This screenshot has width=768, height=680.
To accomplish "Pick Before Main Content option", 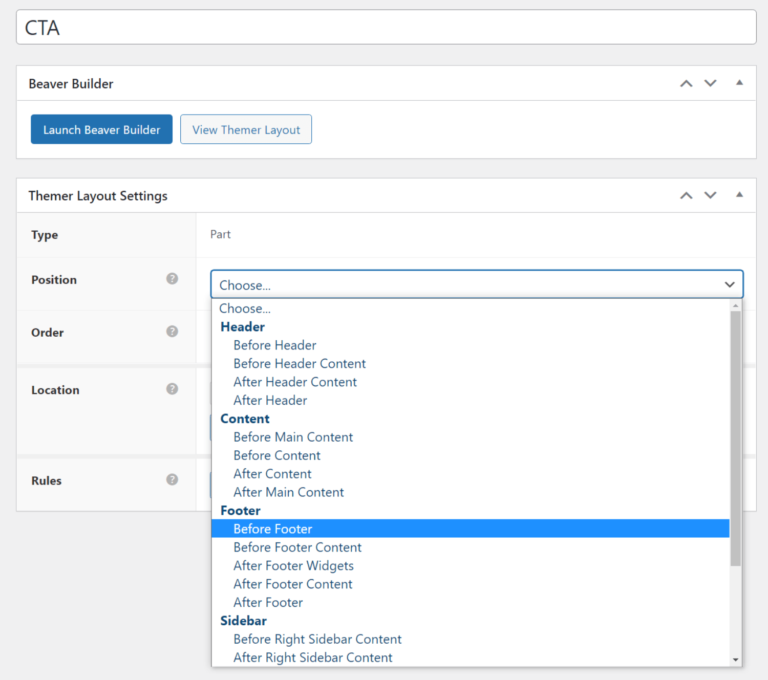I will coord(293,437).
